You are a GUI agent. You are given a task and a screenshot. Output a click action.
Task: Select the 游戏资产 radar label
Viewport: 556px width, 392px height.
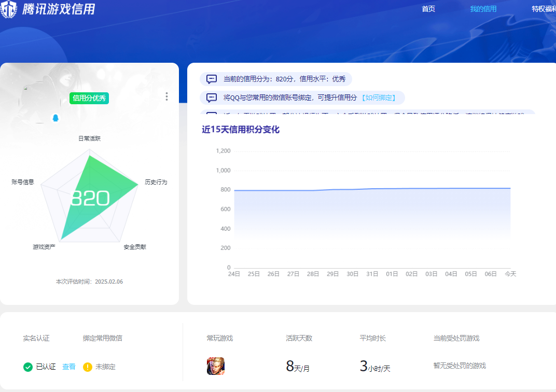click(44, 247)
